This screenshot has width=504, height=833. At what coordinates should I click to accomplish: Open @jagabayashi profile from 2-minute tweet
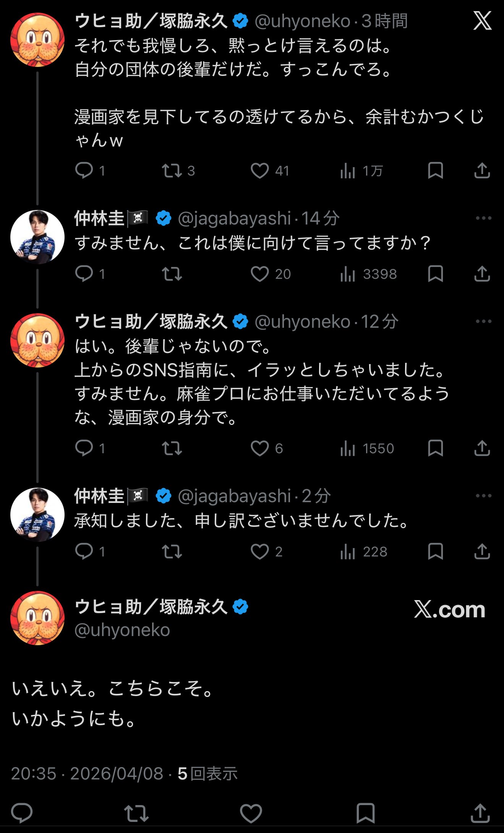tap(234, 496)
